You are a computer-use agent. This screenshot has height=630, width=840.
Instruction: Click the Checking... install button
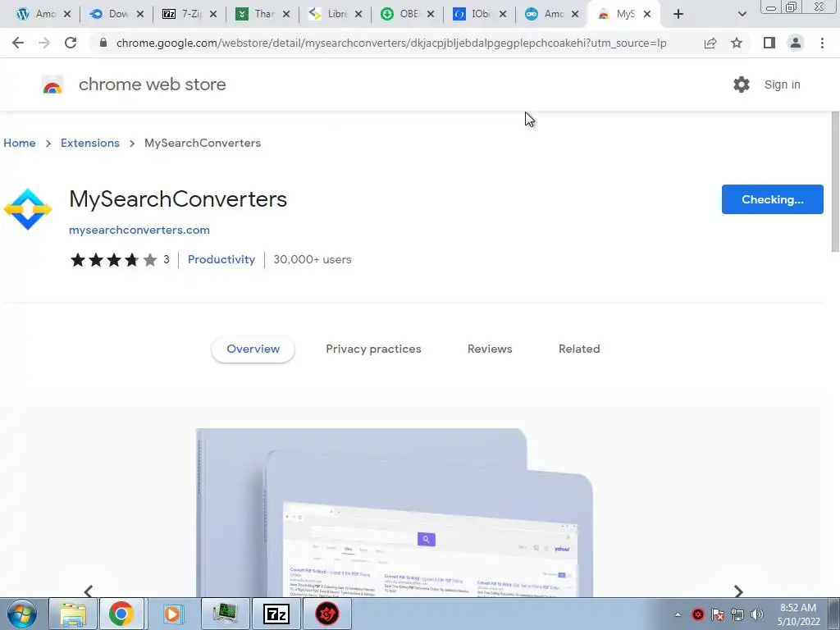[772, 199]
